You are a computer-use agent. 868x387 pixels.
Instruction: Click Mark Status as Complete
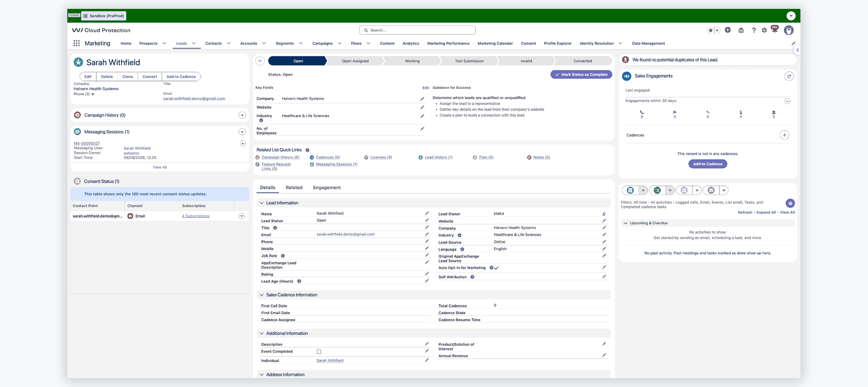(581, 75)
